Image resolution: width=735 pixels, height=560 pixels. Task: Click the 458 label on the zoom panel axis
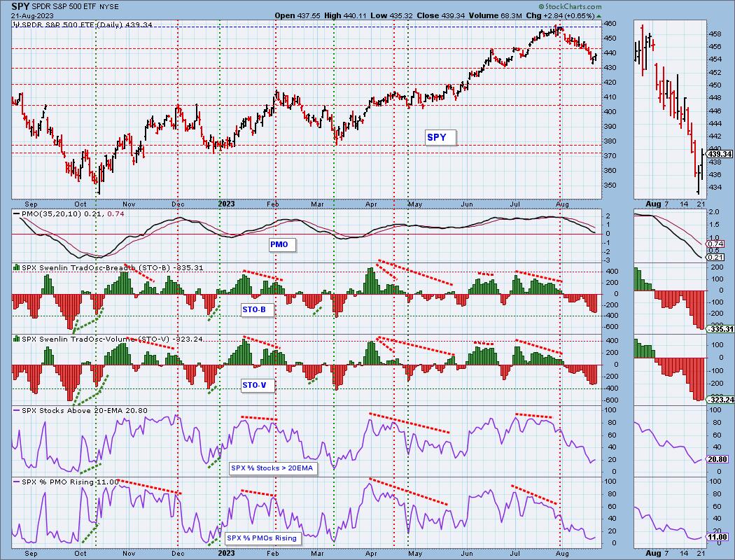tap(715, 34)
